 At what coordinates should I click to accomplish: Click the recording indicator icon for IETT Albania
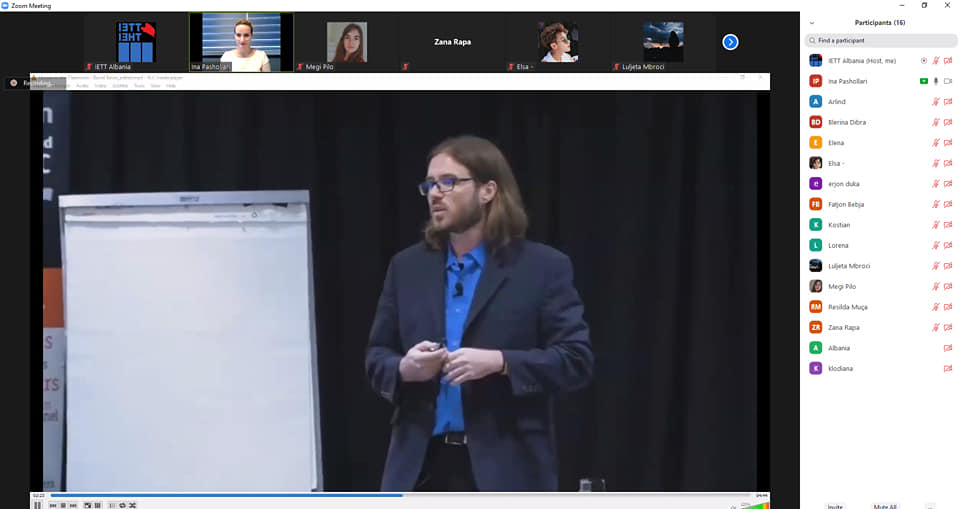[x=923, y=61]
